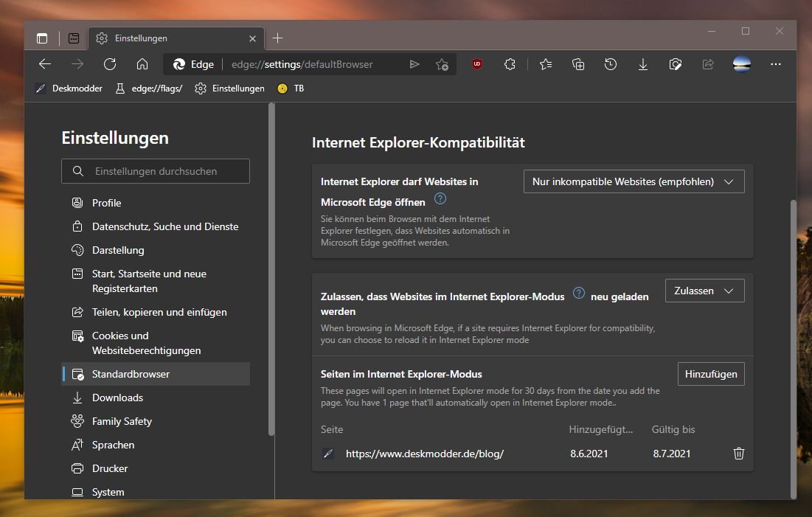Open the uBlock Origin extension
812x517 pixels.
coord(477,64)
